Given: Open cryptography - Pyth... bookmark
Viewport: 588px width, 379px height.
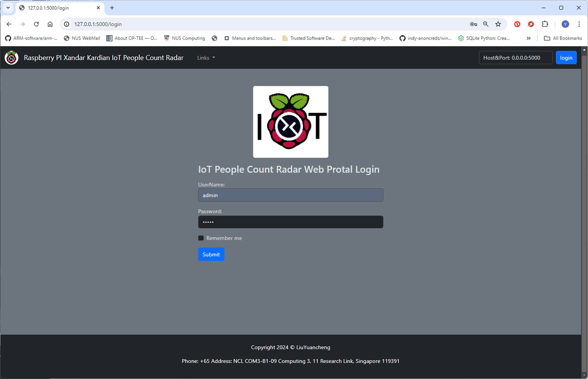Looking at the screenshot, I should [367, 38].
